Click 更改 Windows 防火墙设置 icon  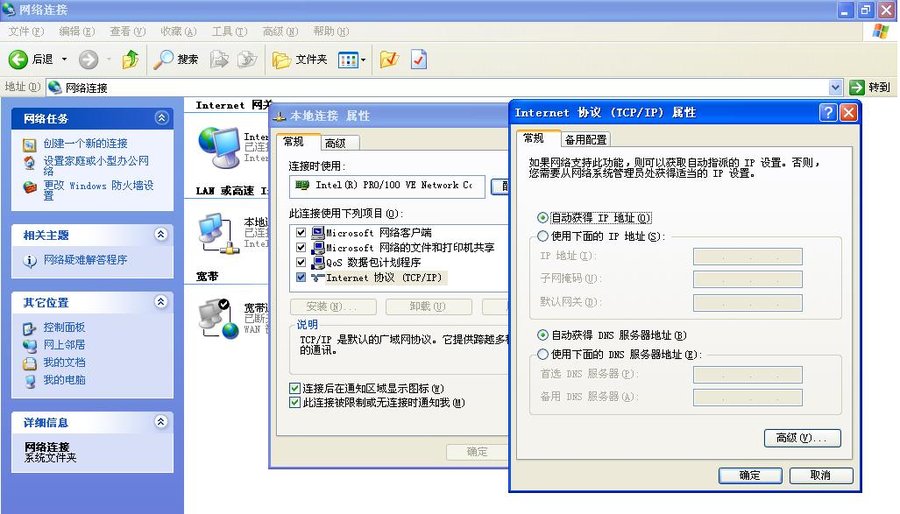point(30,187)
